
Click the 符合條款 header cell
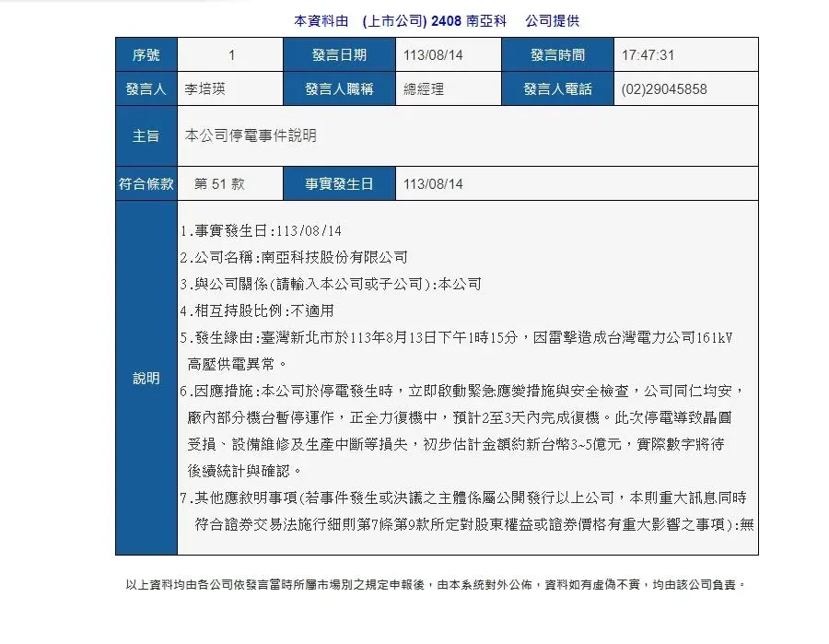tap(146, 184)
